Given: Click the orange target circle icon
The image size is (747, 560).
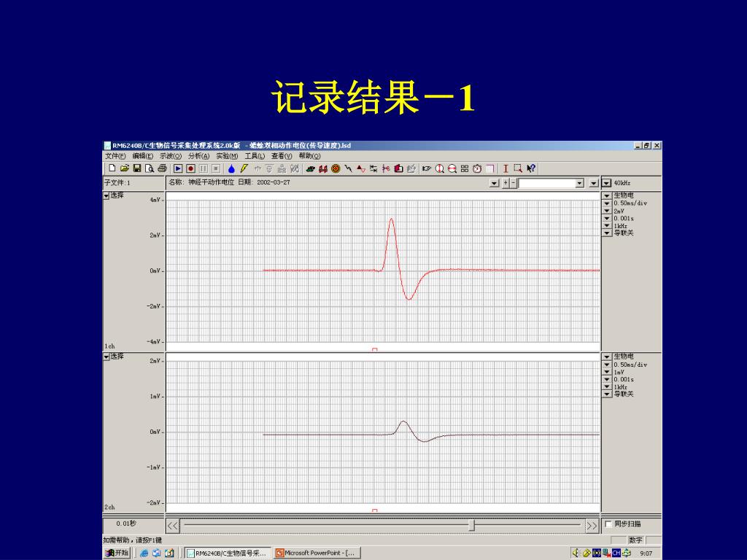Looking at the screenshot, I should pos(336,168).
